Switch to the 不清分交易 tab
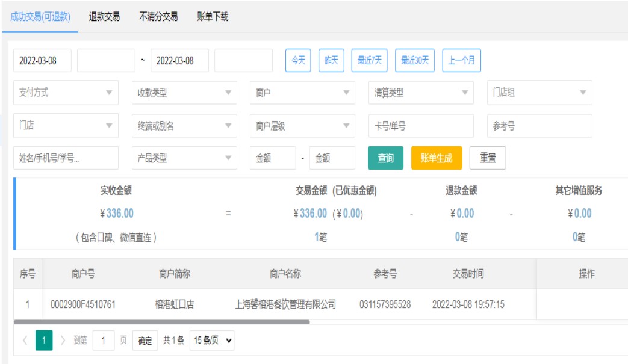Image resolution: width=628 pixels, height=364 pixels. click(158, 17)
